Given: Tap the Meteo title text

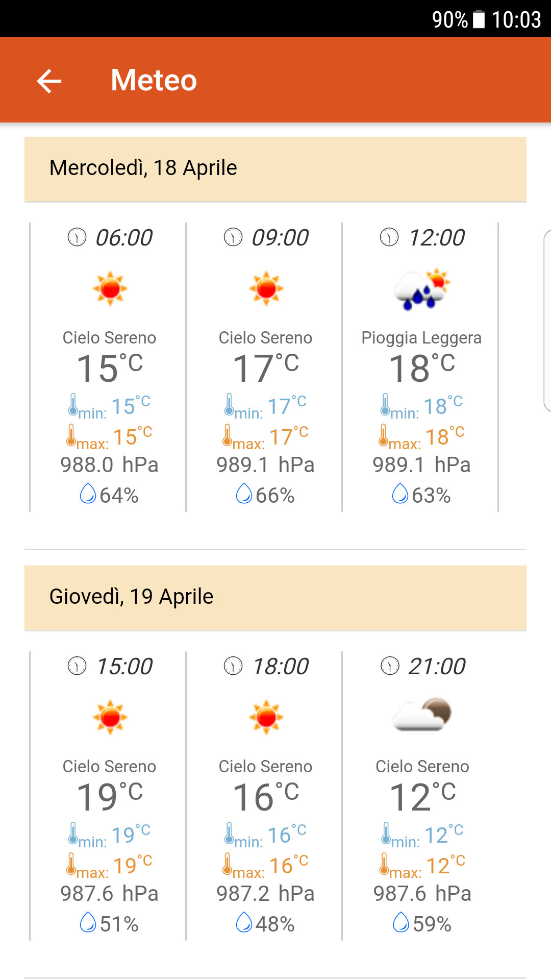Looking at the screenshot, I should coord(154,81).
